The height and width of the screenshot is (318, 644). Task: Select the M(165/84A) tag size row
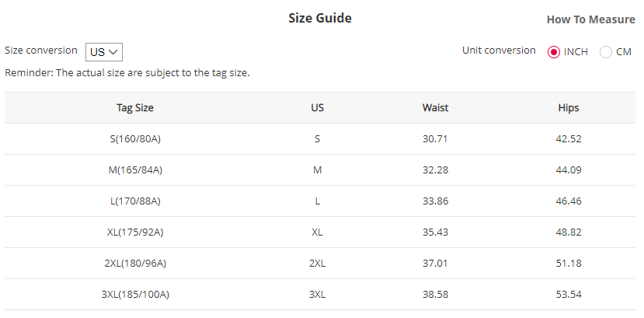click(141, 170)
